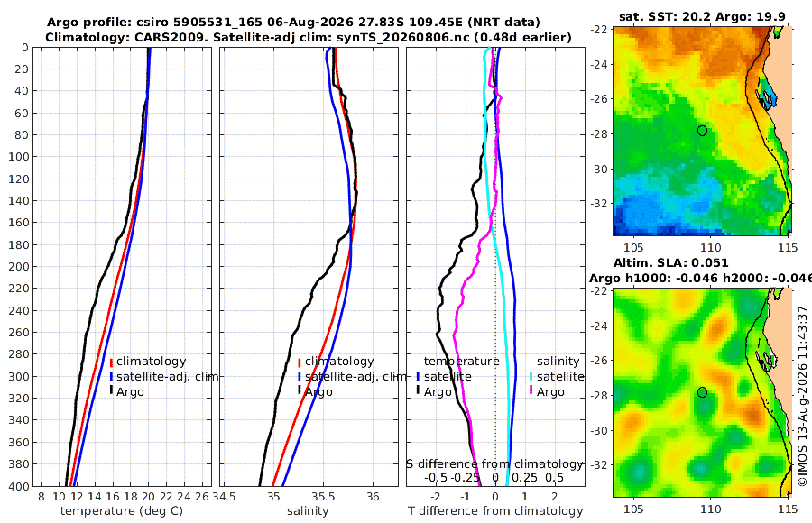Image resolution: width=812 pixels, height=523 pixels.
Task: Click the 'Altim. SLA: 0.051' heading
Action: click(x=670, y=262)
